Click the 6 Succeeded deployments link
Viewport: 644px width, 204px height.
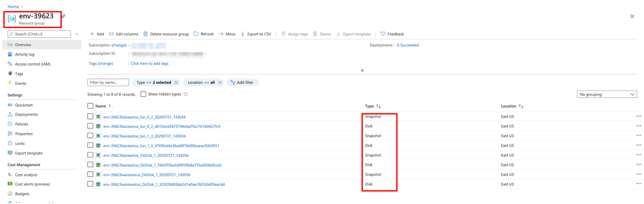[408, 45]
